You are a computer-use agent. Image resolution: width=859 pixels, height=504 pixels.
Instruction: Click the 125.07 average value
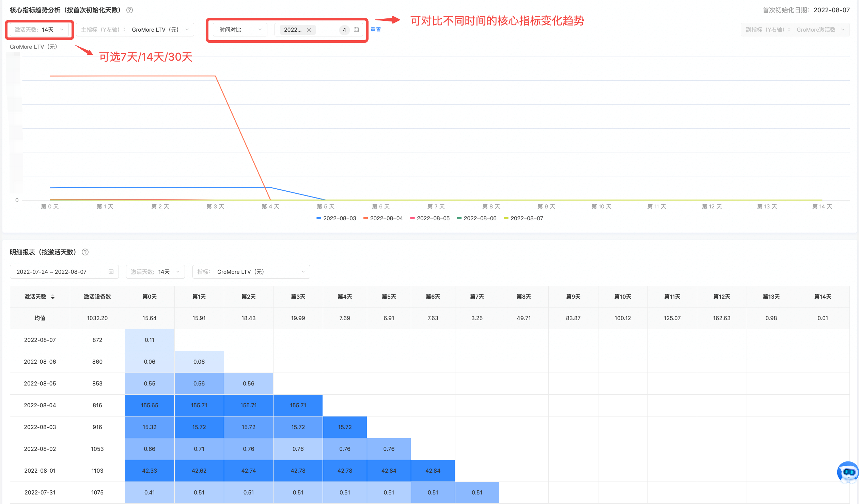[672, 318]
